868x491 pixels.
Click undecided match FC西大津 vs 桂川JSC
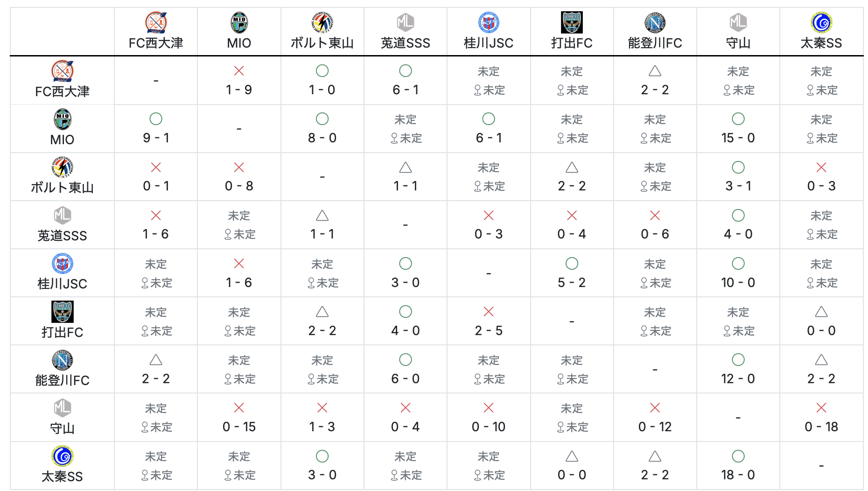point(489,81)
